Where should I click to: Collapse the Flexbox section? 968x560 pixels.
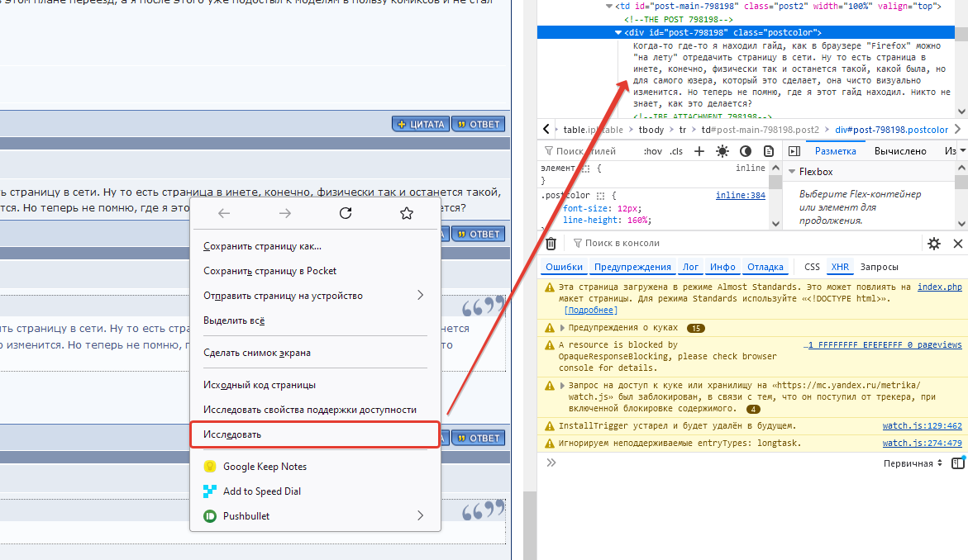(791, 172)
